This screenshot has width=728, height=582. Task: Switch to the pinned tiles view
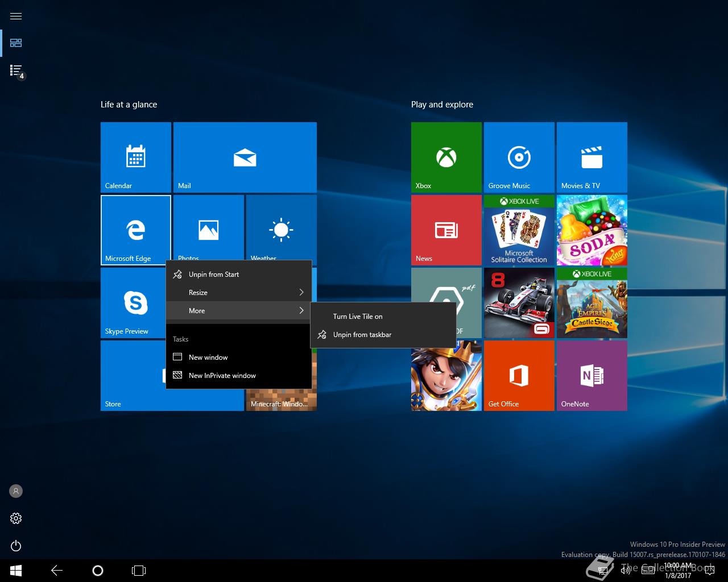coord(16,43)
